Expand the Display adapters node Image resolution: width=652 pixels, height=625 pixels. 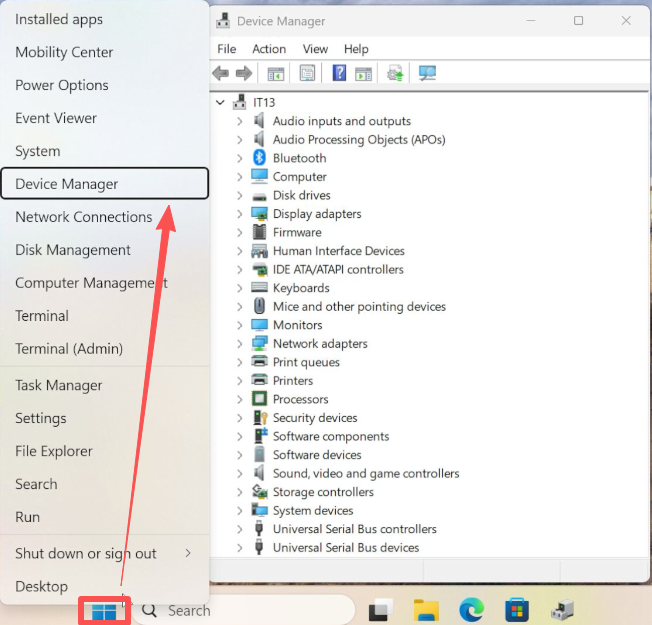(x=240, y=214)
